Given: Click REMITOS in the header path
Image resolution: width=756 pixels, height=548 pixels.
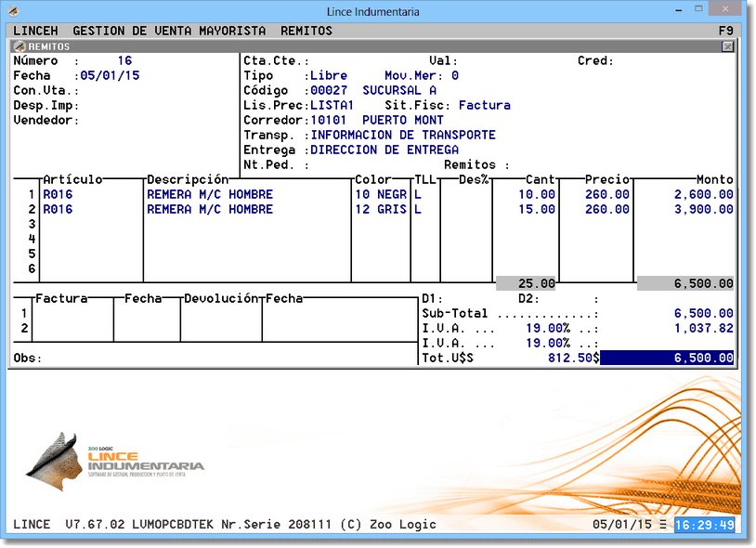Looking at the screenshot, I should 306,31.
